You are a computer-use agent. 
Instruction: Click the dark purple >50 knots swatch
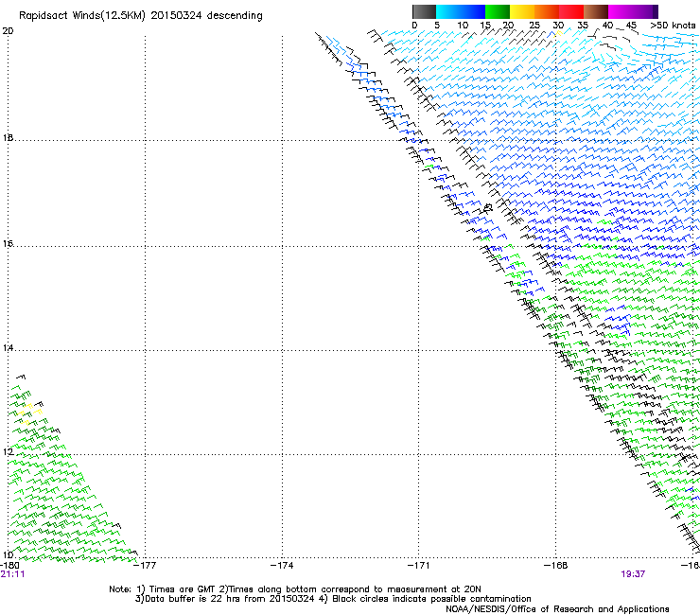coord(656,11)
